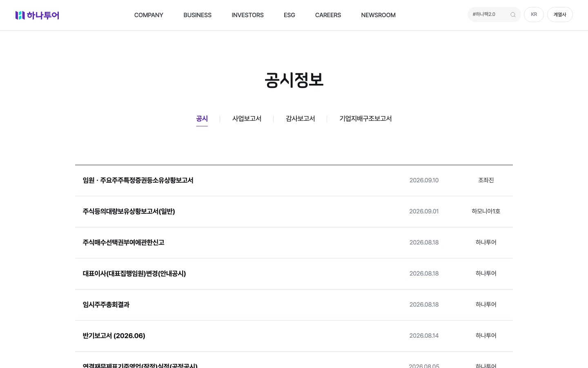Click the submitter name 조좌진

(486, 180)
